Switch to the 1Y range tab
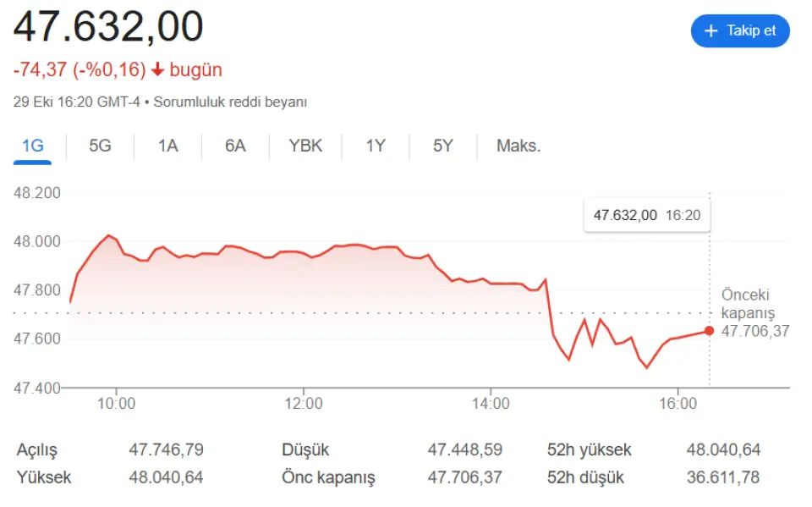812x507 pixels. [376, 146]
